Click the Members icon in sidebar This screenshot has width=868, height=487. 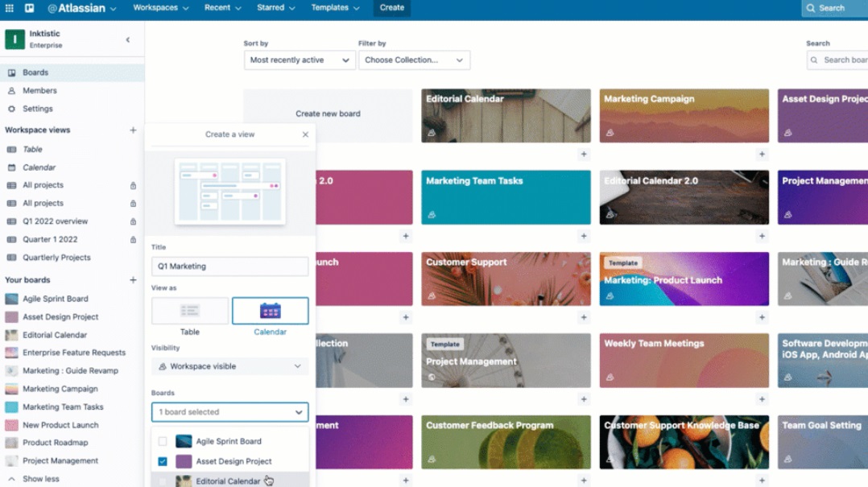(11, 91)
